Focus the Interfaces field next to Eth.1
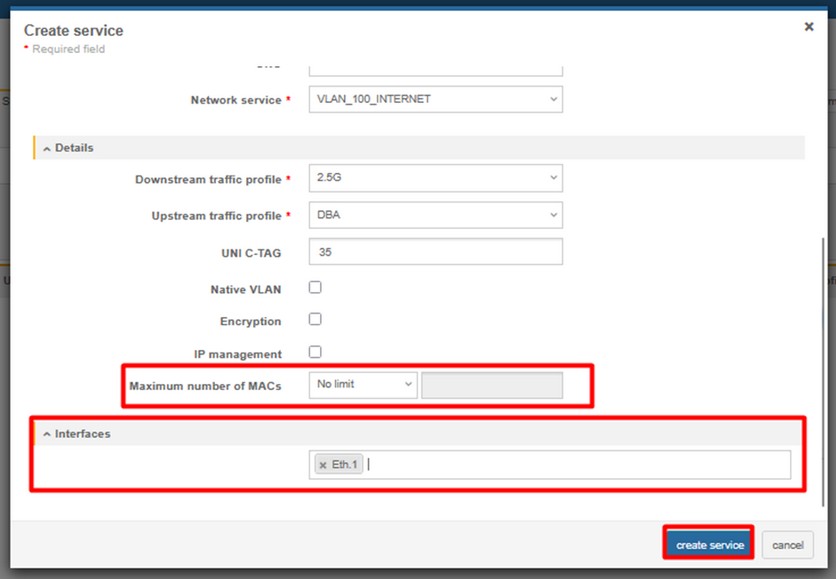 tap(570, 465)
